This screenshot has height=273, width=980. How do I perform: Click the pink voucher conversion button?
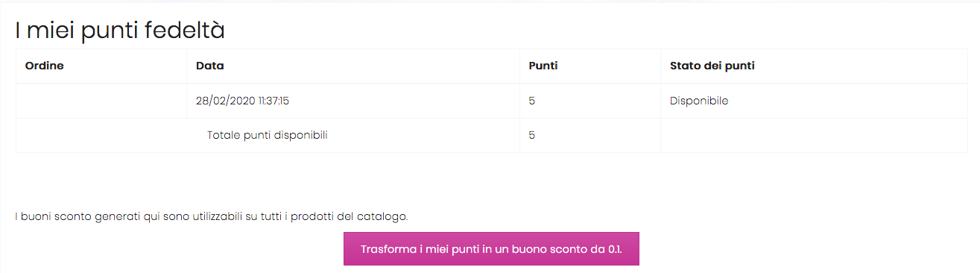coord(491,248)
